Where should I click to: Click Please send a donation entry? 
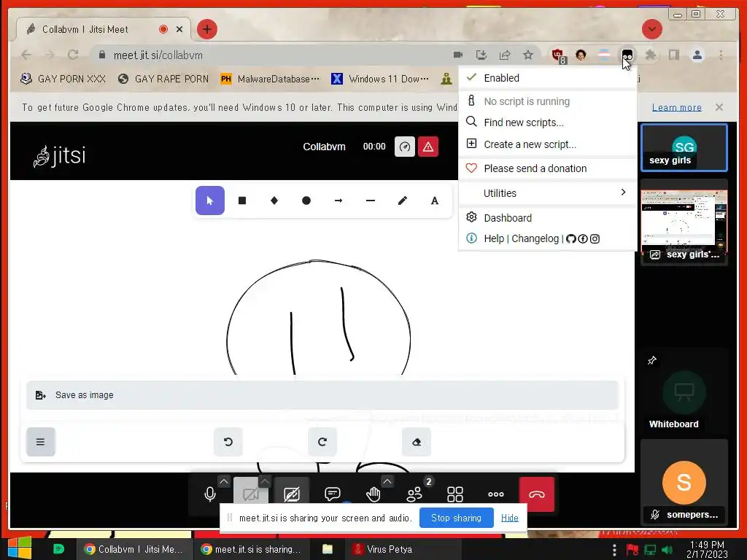tap(547, 168)
